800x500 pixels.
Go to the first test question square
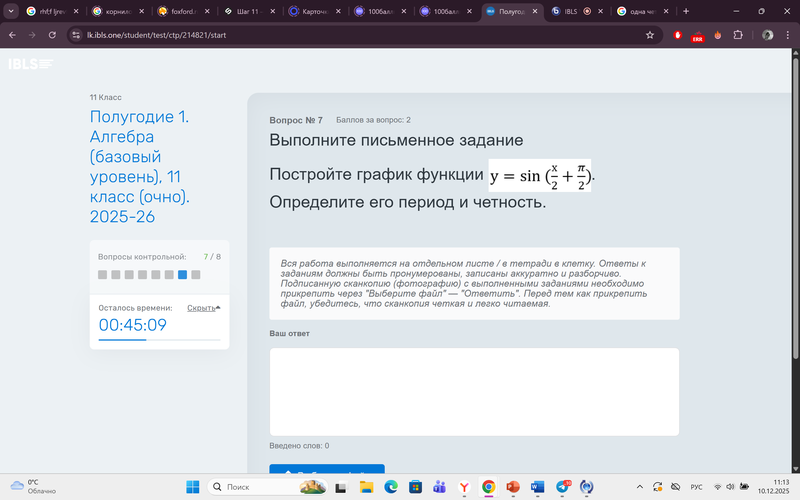point(102,274)
